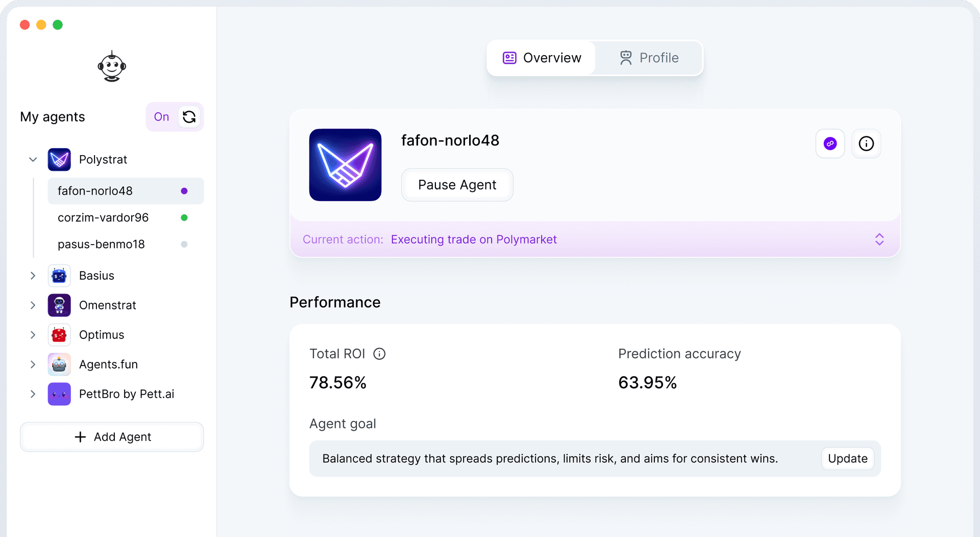Click the info icon in agent card
The height and width of the screenshot is (537, 980).
[x=866, y=143]
